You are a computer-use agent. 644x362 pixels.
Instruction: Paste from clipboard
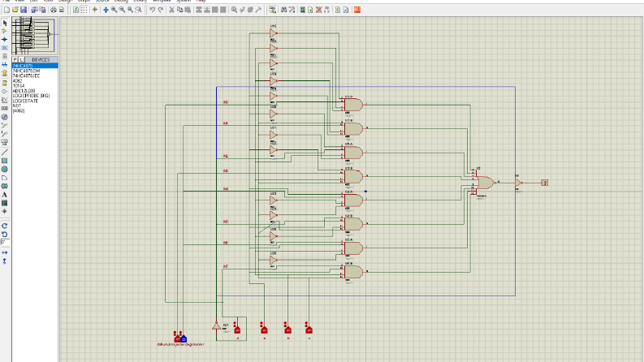188,10
